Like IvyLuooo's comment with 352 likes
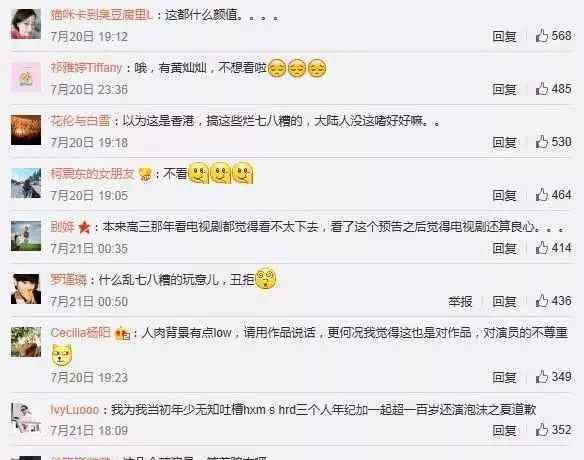Viewport: 584px width, 460px height. click(542, 430)
